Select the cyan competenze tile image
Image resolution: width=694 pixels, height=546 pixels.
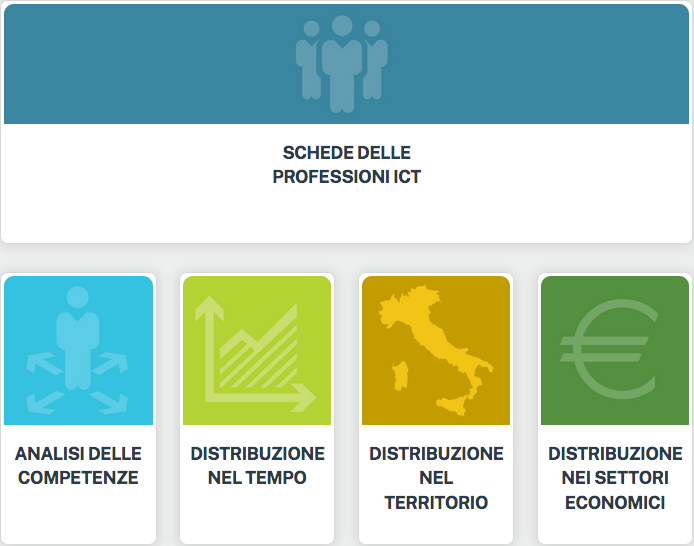pos(78,350)
